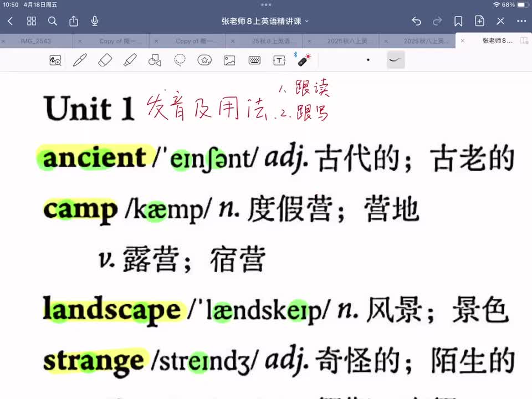Viewport: 532px width, 399px height.
Task: Select the Shapes tool
Action: click(155, 60)
